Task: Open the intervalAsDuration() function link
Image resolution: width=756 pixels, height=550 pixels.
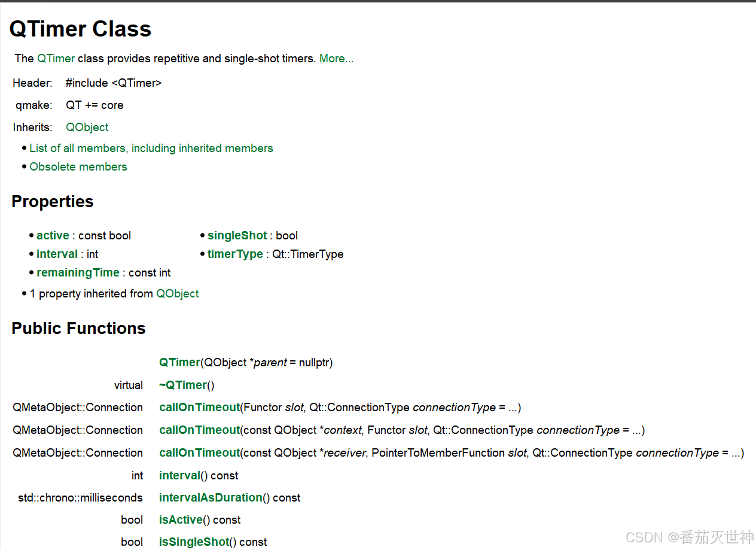Action: [211, 498]
